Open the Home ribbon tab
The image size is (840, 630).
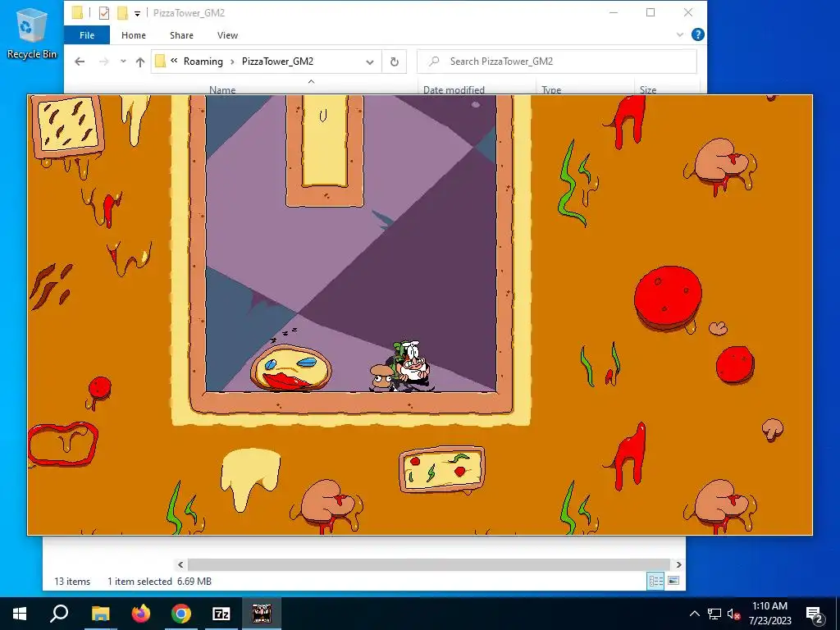134,35
